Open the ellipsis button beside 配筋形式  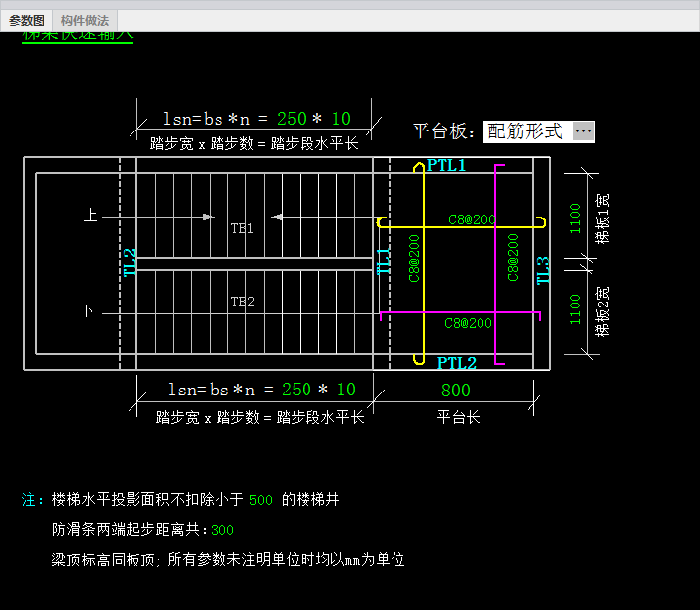(x=583, y=131)
